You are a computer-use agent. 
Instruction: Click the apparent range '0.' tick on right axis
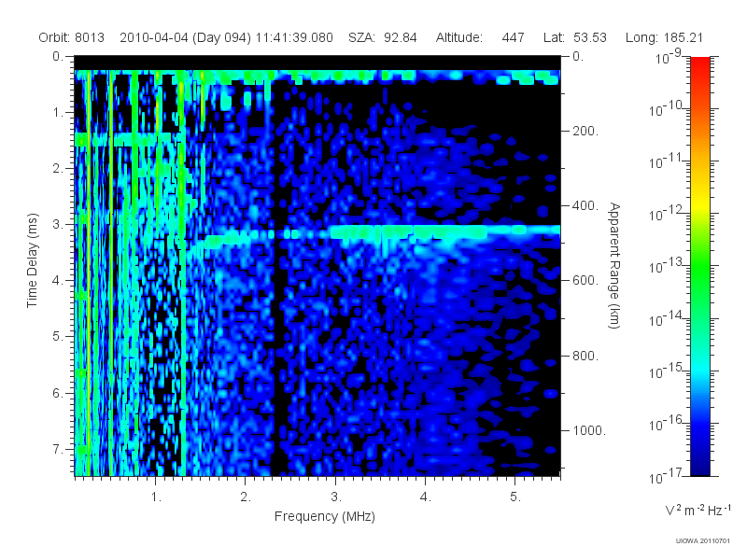click(578, 57)
